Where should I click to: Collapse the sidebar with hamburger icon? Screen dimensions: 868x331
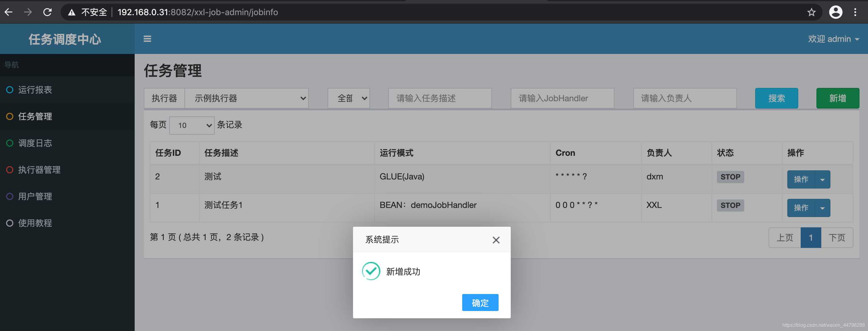[x=148, y=39]
